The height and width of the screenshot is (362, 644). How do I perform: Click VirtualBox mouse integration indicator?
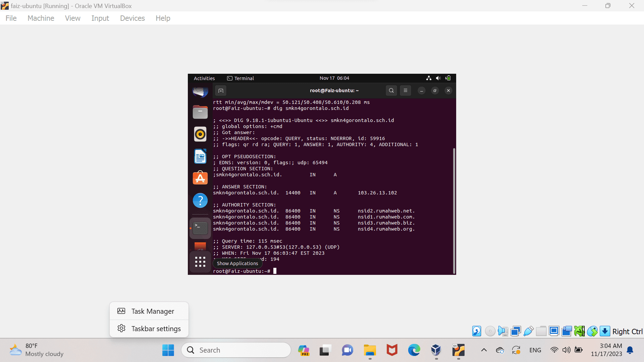(592, 331)
